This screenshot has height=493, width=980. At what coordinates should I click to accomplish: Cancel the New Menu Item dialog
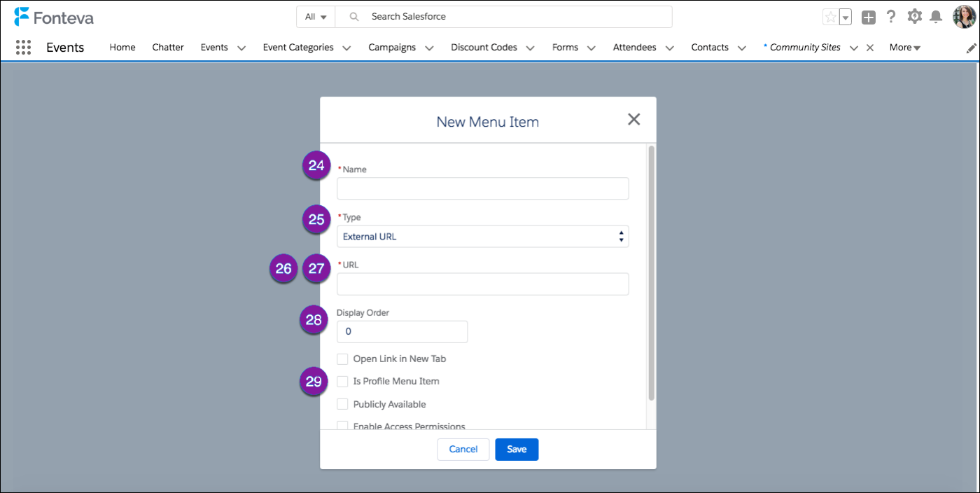(463, 449)
